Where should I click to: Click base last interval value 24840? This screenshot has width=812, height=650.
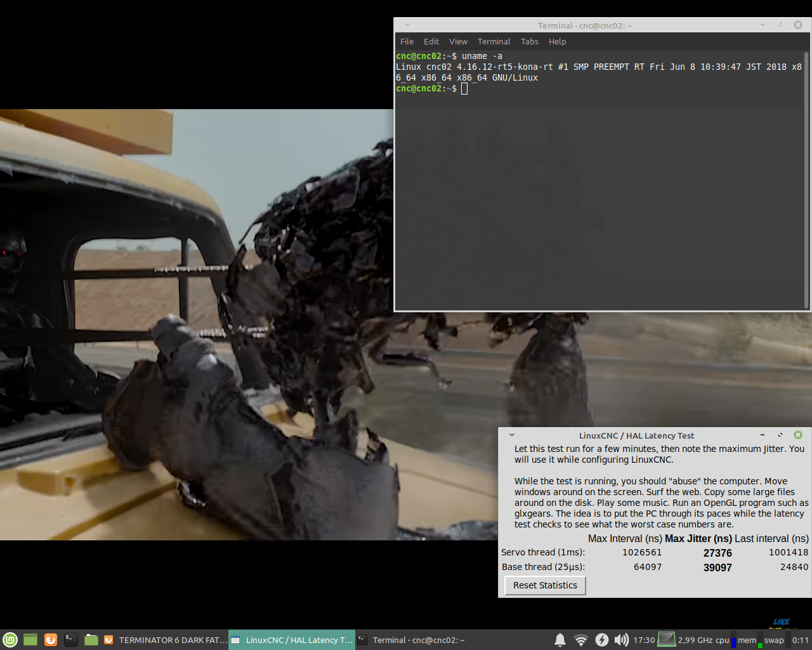tap(794, 567)
